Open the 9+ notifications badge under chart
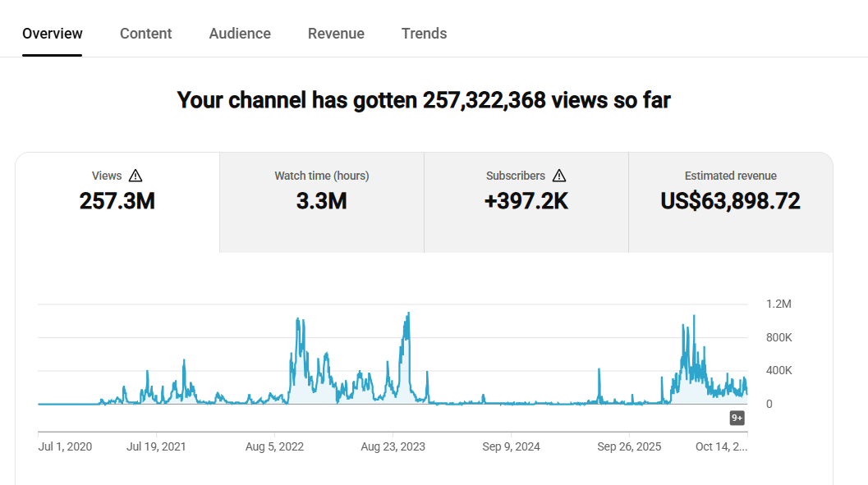The width and height of the screenshot is (868, 485). [x=737, y=418]
